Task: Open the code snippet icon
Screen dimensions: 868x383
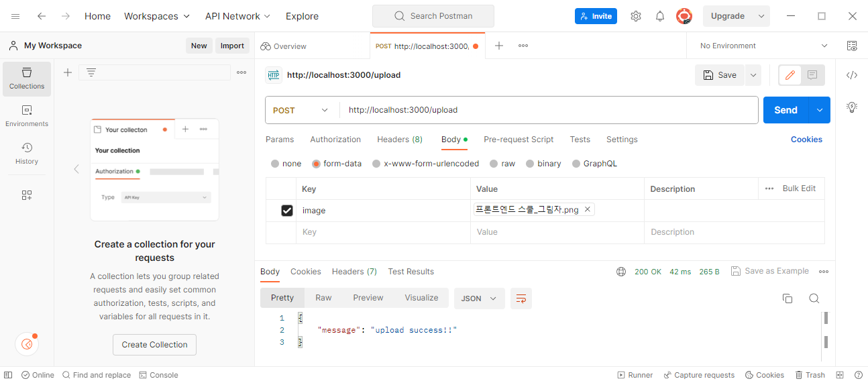Action: point(852,75)
